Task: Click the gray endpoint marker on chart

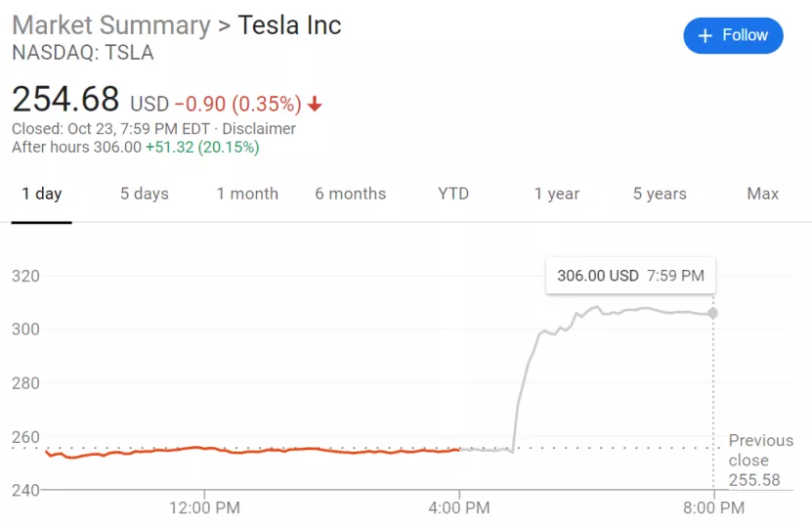Action: (x=713, y=313)
